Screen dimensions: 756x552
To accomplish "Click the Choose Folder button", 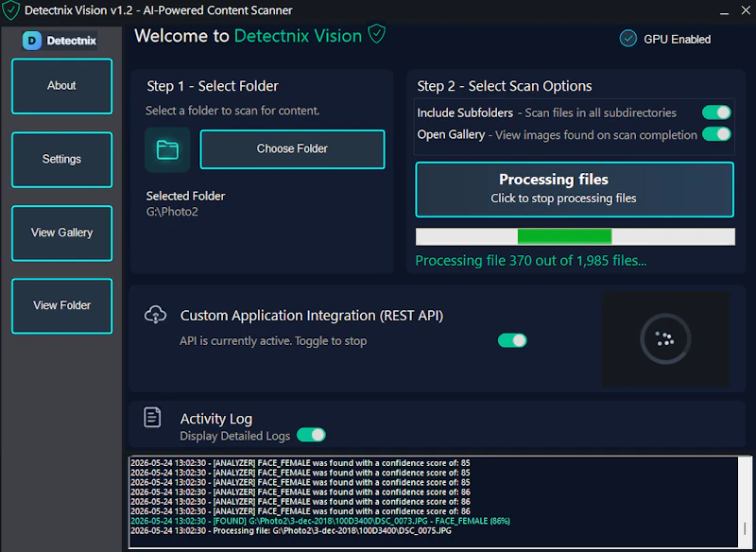I will pyautogui.click(x=292, y=149).
